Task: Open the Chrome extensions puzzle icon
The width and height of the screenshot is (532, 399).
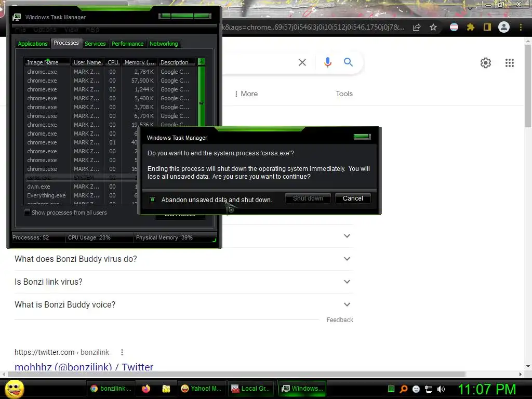Action: tap(470, 27)
